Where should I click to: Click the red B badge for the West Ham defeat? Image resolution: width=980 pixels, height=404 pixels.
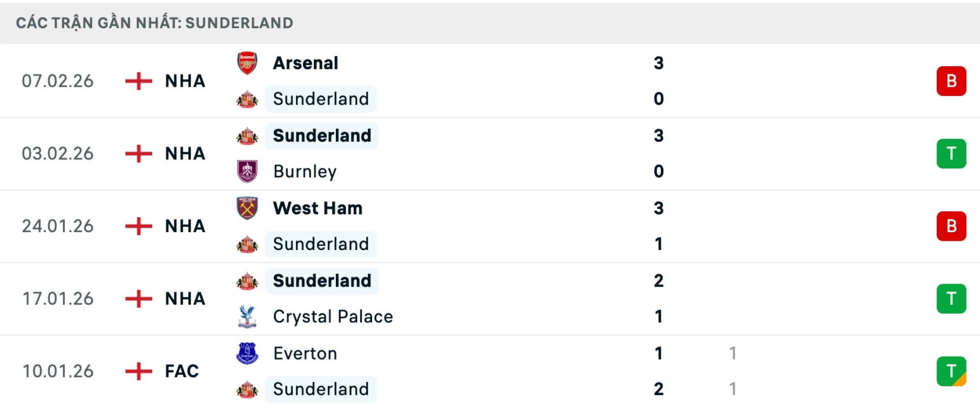click(951, 226)
